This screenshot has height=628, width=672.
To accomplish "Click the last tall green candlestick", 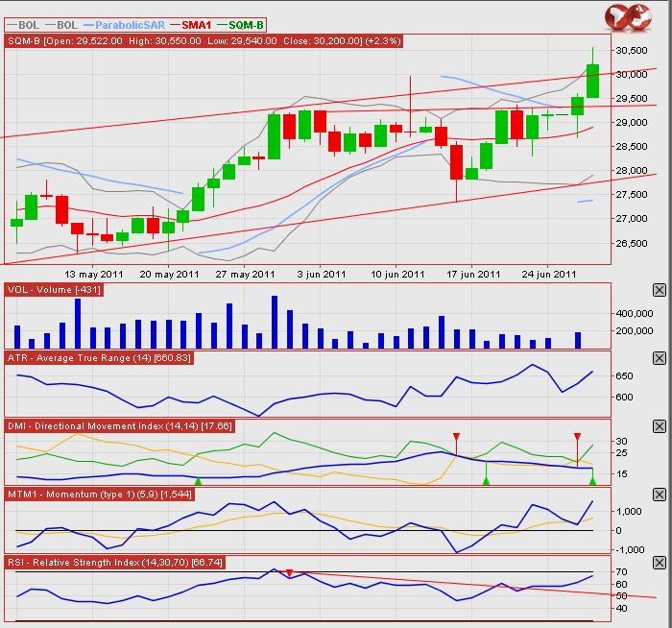I will point(592,81).
